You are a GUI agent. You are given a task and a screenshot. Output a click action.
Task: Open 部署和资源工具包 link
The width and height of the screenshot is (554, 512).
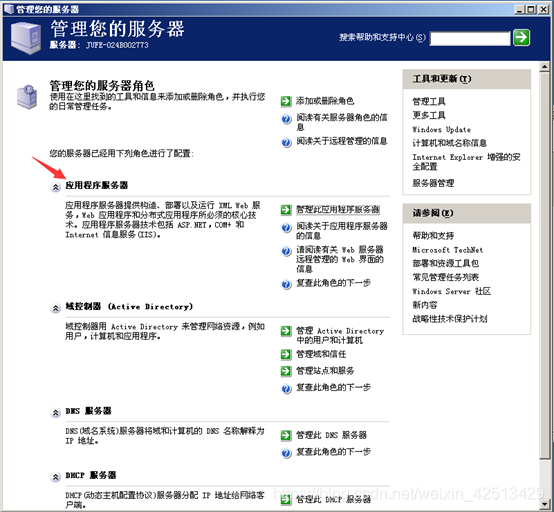[446, 264]
